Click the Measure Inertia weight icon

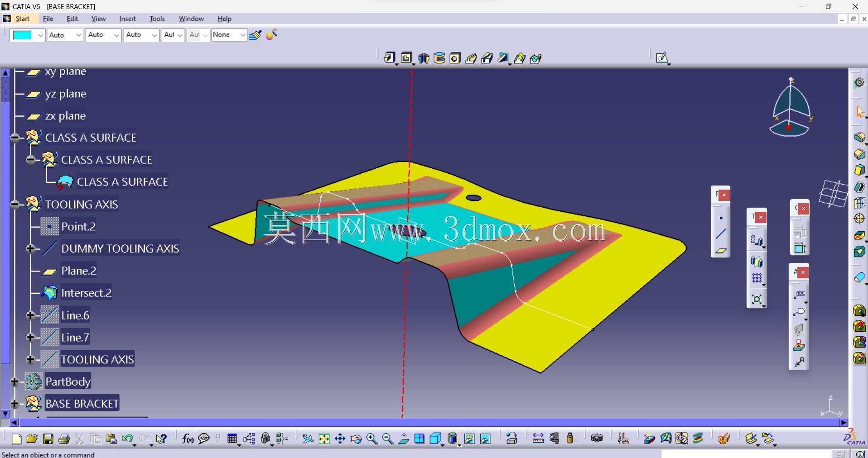[x=570, y=438]
